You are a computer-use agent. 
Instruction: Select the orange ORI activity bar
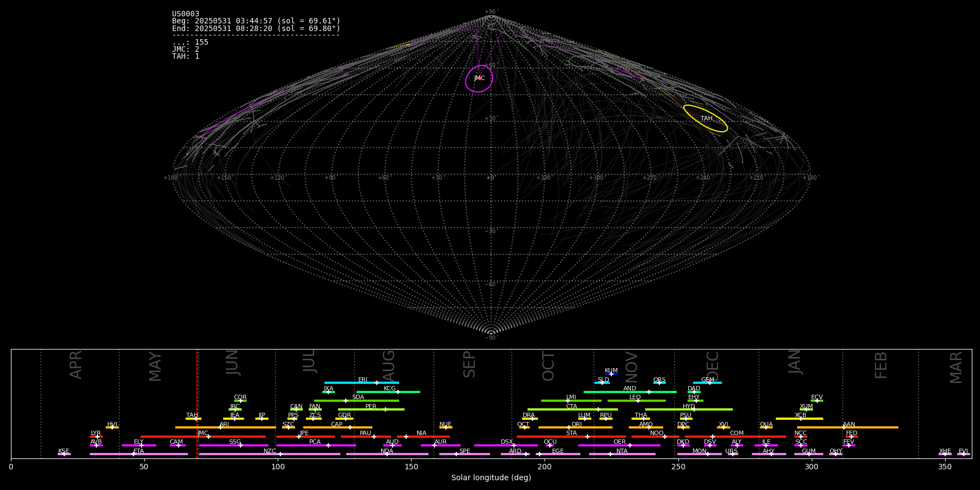tap(575, 427)
